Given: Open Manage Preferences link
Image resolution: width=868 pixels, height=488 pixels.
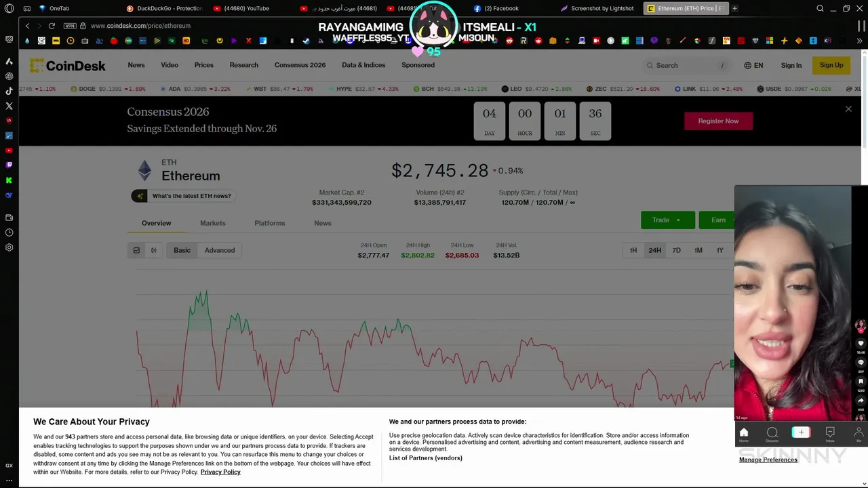Looking at the screenshot, I should tap(768, 460).
